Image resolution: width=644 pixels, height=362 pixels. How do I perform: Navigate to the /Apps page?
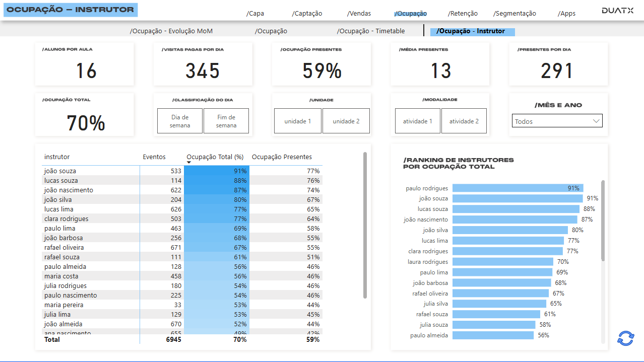(566, 14)
